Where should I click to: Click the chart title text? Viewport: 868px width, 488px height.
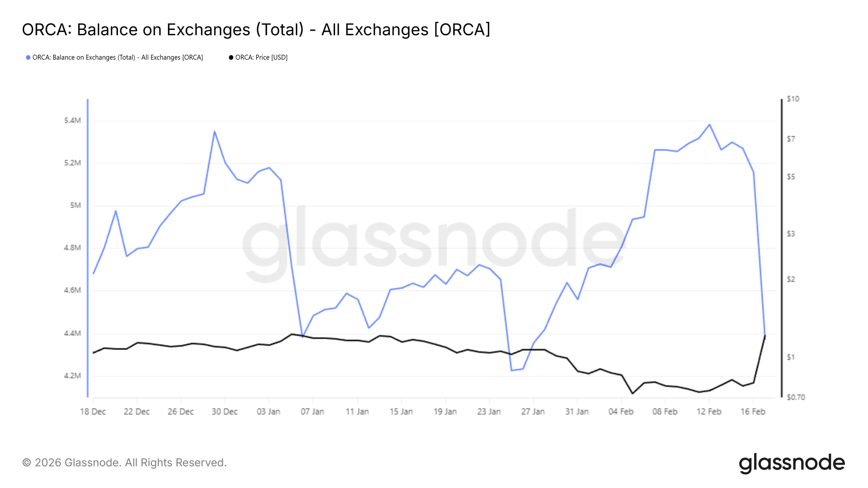tap(256, 29)
